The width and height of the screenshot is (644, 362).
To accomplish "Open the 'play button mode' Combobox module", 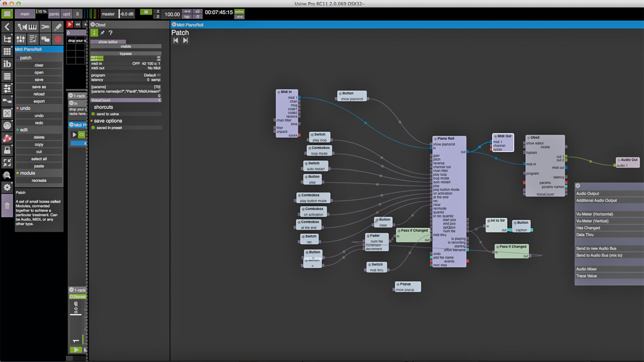I will [x=313, y=198].
